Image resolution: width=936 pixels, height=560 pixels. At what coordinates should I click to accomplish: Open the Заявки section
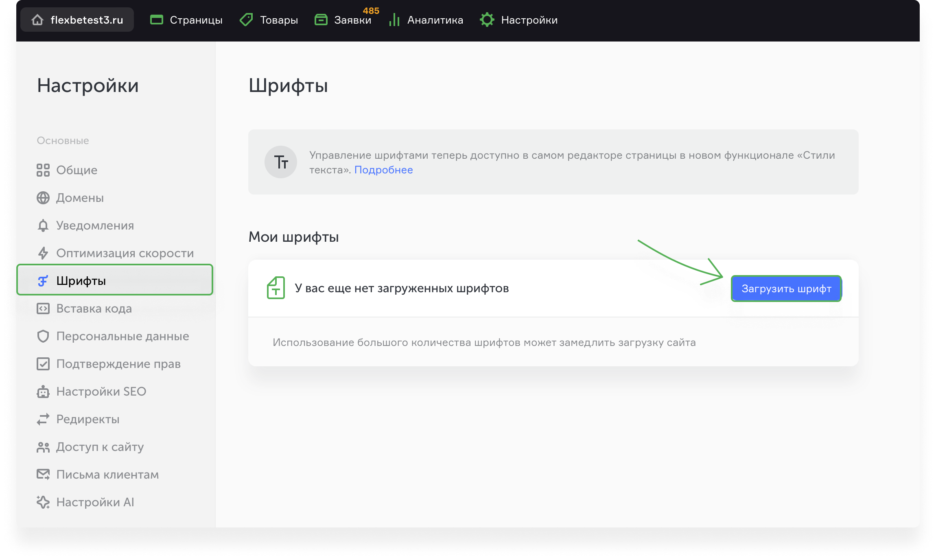[343, 20]
